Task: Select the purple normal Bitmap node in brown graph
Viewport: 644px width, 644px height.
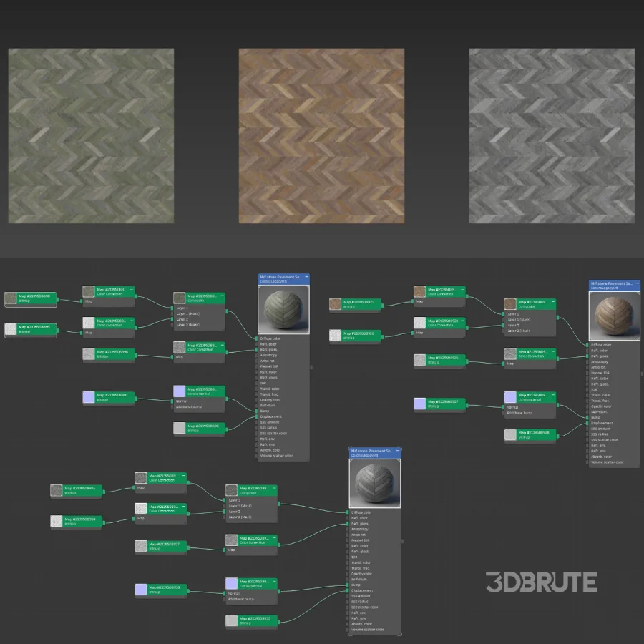Action: [439, 404]
